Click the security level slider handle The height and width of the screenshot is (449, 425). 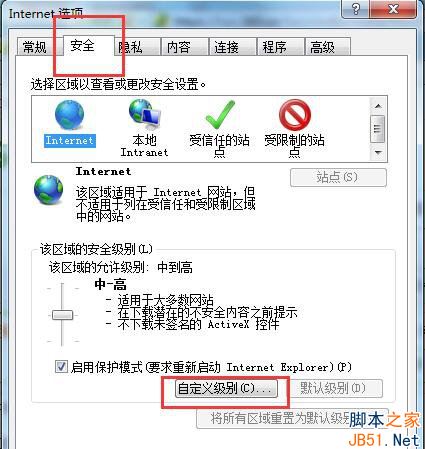(x=62, y=315)
